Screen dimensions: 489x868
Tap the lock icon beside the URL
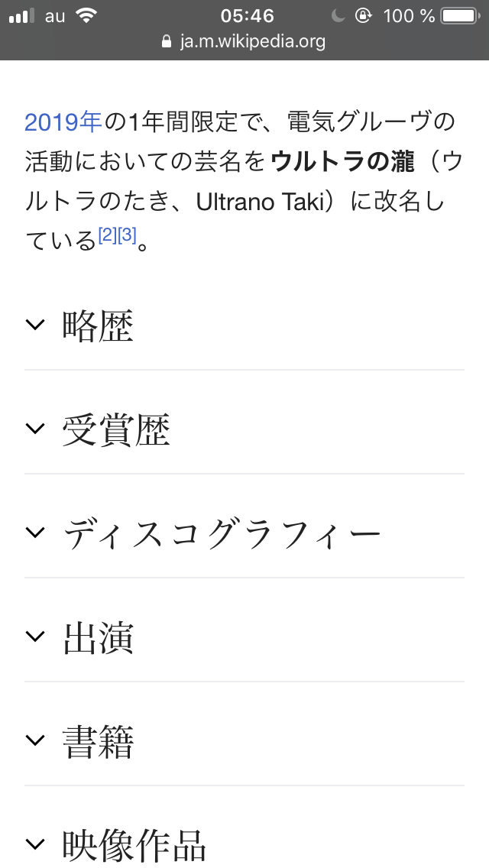[x=167, y=42]
